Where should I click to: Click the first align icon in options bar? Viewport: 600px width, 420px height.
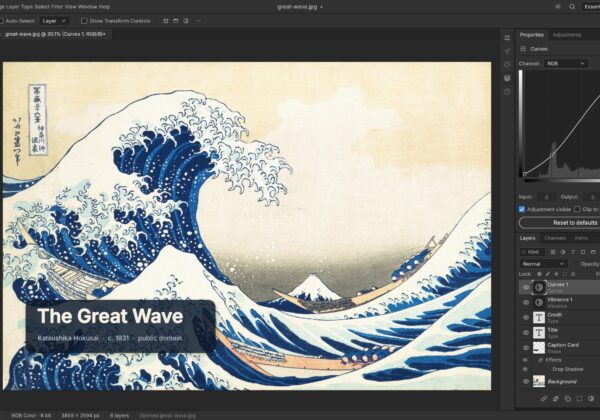[x=166, y=21]
